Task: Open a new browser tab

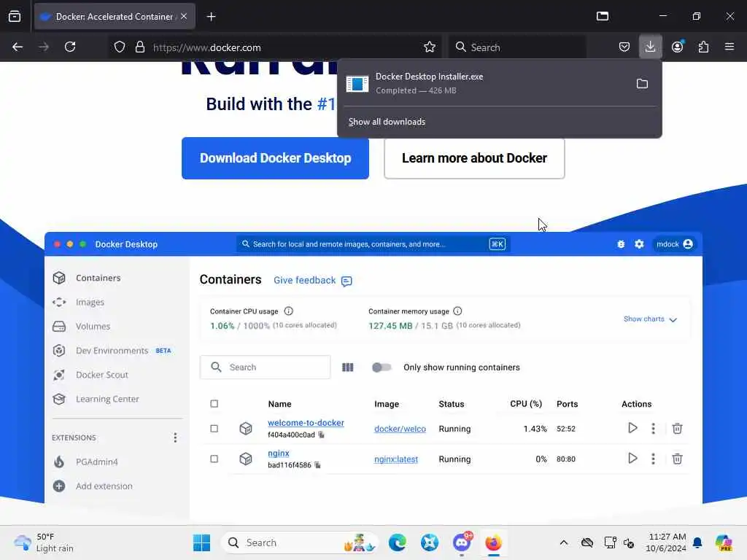Action: click(211, 17)
